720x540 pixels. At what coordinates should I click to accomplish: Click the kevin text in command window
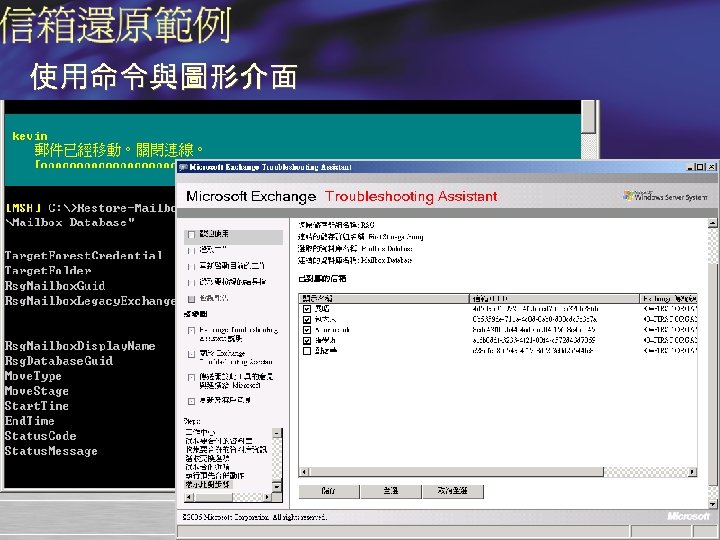[x=30, y=136]
